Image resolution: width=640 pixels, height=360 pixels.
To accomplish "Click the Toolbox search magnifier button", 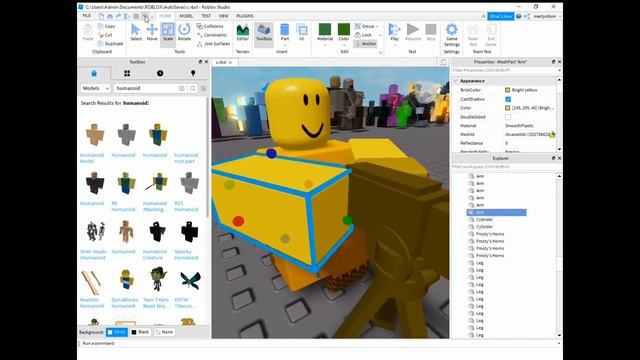I will pos(193,88).
